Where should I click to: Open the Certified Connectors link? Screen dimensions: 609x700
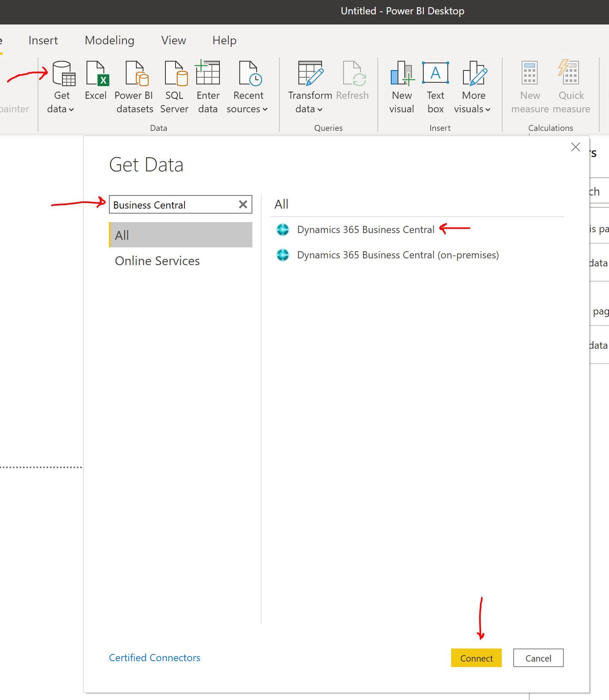pyautogui.click(x=154, y=658)
